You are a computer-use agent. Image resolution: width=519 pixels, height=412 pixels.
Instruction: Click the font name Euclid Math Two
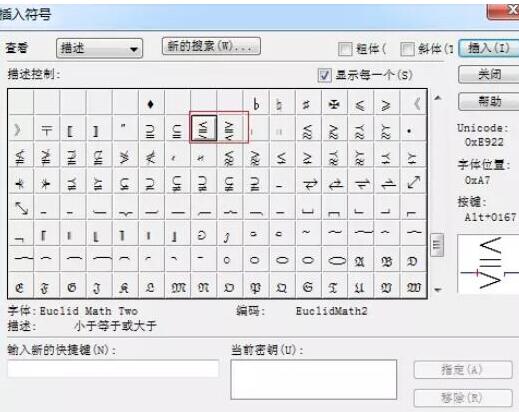(x=89, y=311)
